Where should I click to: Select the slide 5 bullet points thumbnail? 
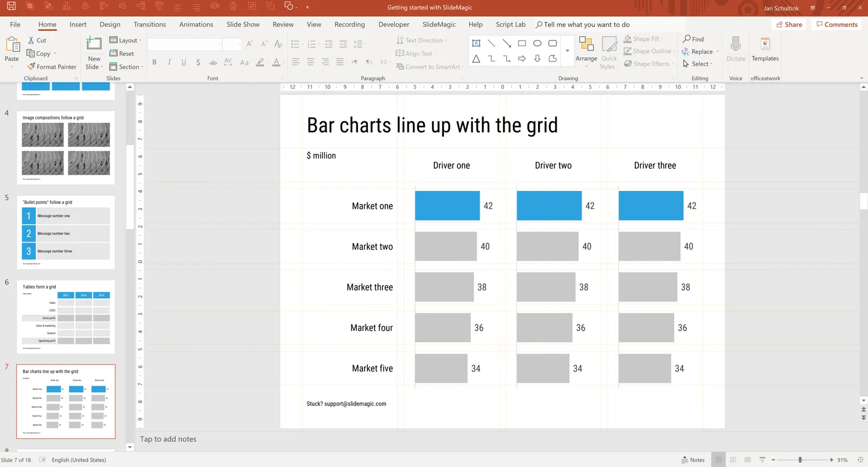[66, 232]
